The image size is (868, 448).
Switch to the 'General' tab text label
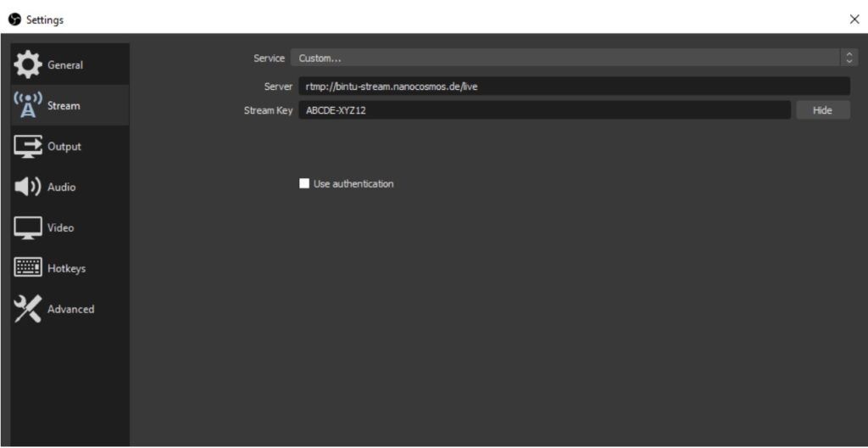click(65, 65)
